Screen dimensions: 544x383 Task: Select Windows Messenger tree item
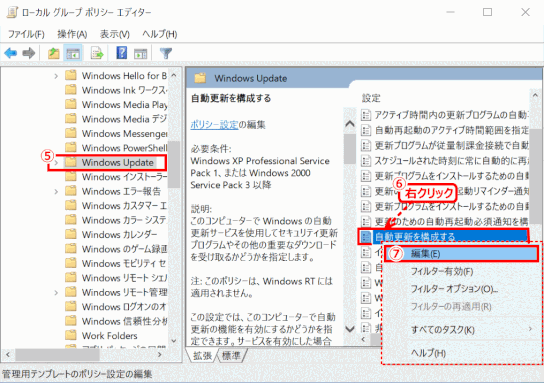click(124, 134)
